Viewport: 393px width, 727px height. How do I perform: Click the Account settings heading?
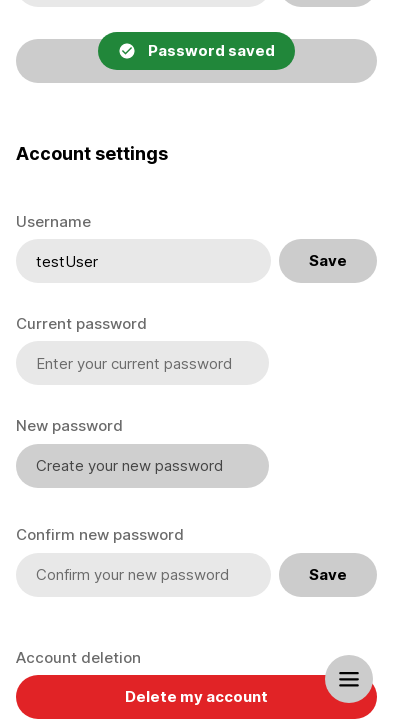tap(92, 153)
